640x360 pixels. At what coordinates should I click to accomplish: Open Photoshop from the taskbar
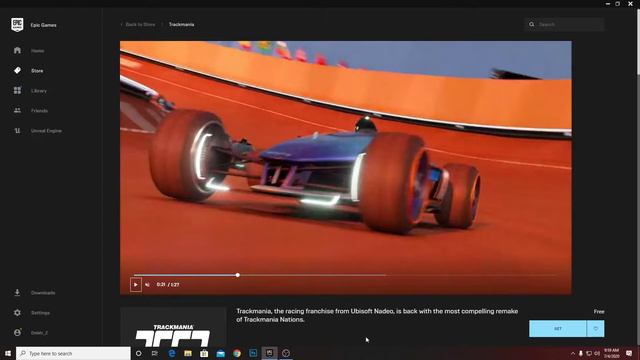(x=253, y=353)
